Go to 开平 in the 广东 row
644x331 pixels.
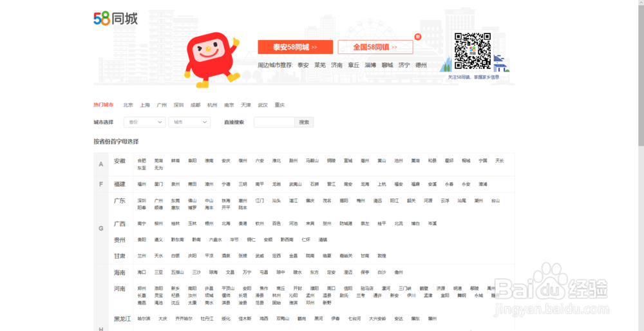(226, 208)
